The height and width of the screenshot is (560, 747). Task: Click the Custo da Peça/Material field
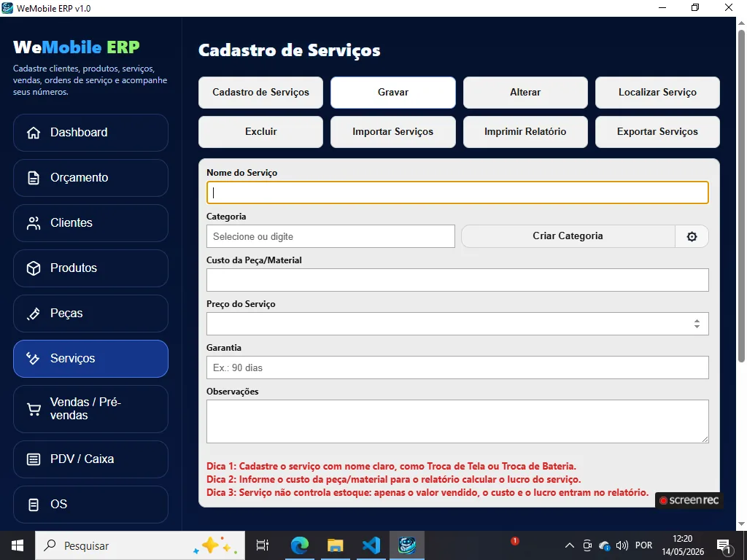[457, 280]
